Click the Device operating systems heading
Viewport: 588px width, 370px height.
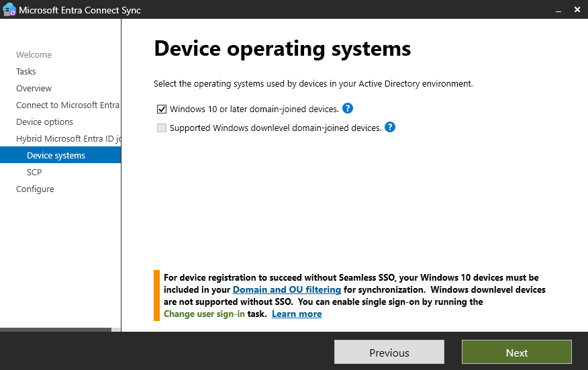283,49
